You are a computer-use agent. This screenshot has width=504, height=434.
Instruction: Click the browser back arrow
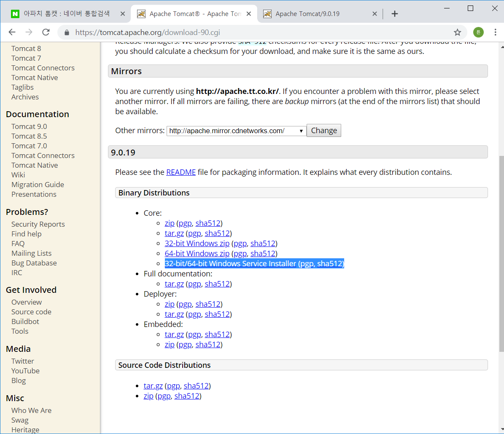click(12, 32)
